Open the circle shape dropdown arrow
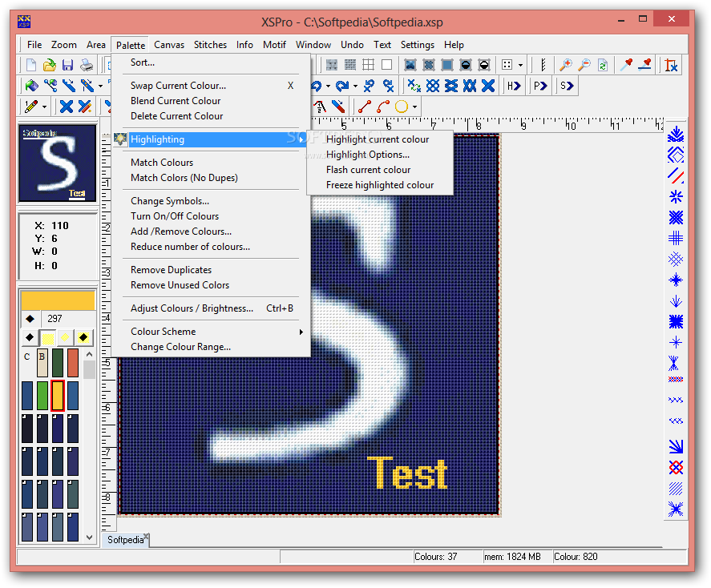The height and width of the screenshot is (588, 711). click(x=414, y=107)
